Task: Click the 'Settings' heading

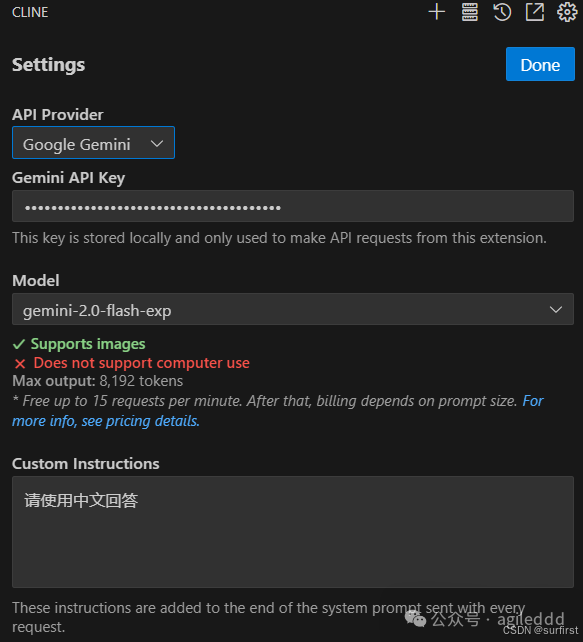Action: click(48, 65)
